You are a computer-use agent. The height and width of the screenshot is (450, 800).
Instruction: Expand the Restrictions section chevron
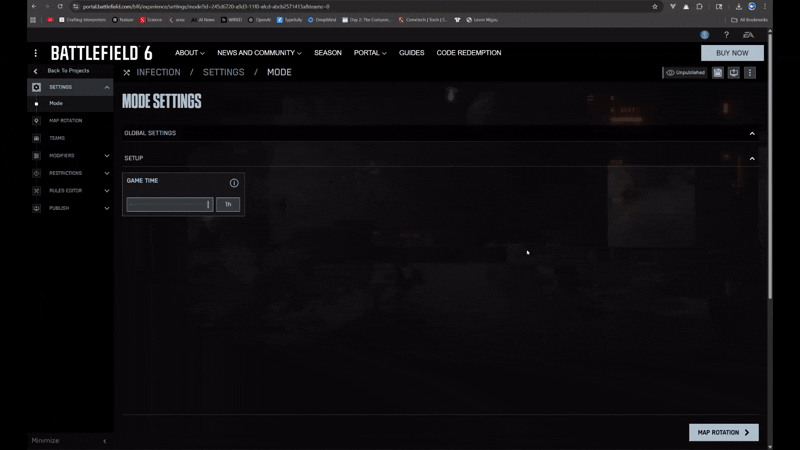(107, 173)
